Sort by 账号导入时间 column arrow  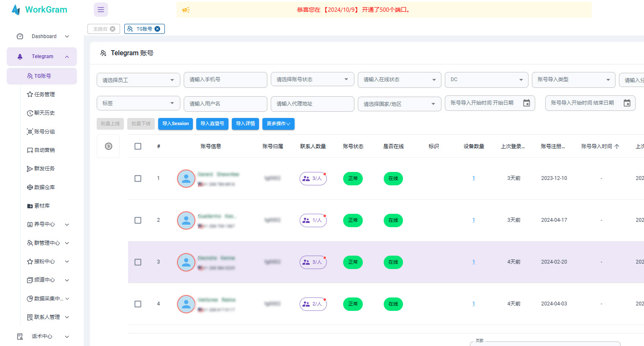pos(617,146)
